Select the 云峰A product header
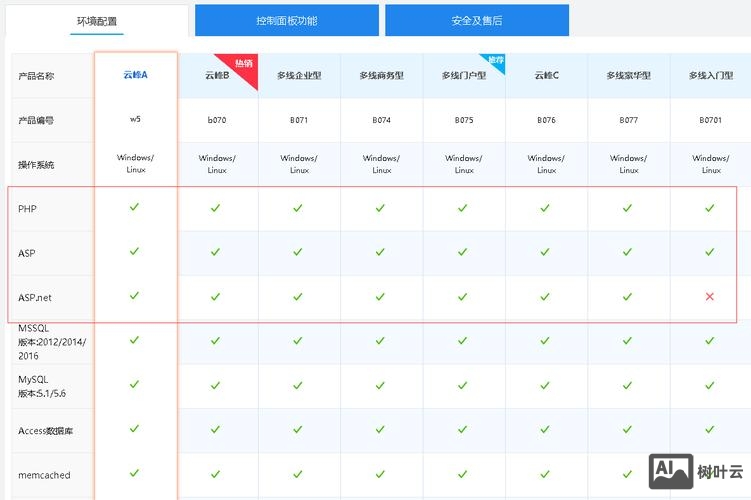751x500 pixels. 136,75
